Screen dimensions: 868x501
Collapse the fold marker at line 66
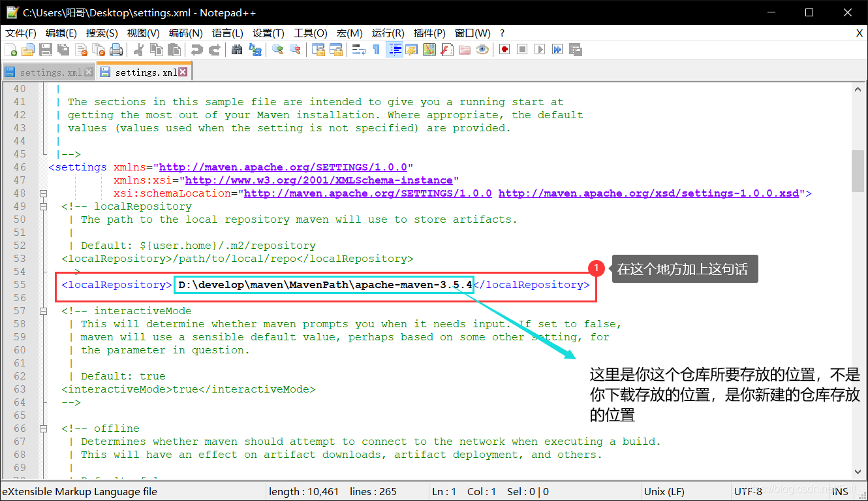43,428
